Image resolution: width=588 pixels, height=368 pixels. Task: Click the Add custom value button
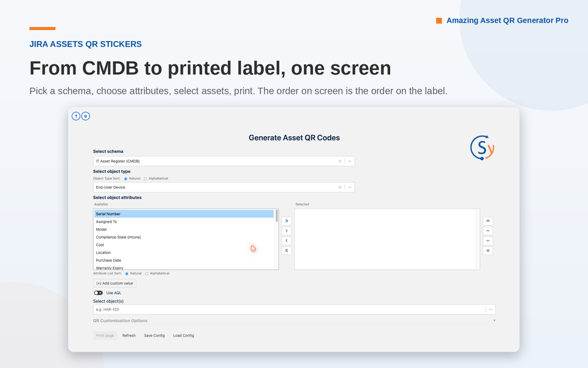[115, 283]
